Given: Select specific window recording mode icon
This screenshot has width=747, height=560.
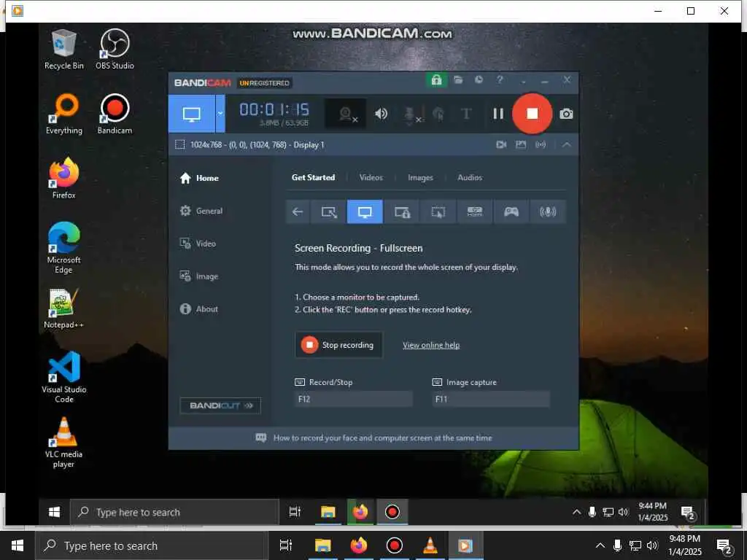Looking at the screenshot, I should tap(402, 211).
